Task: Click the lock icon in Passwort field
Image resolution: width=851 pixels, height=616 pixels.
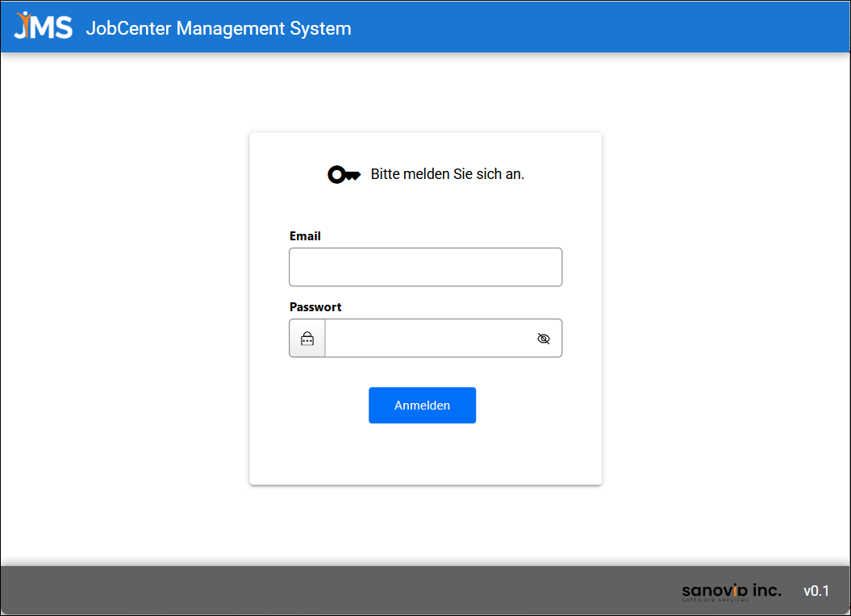Action: 307,339
